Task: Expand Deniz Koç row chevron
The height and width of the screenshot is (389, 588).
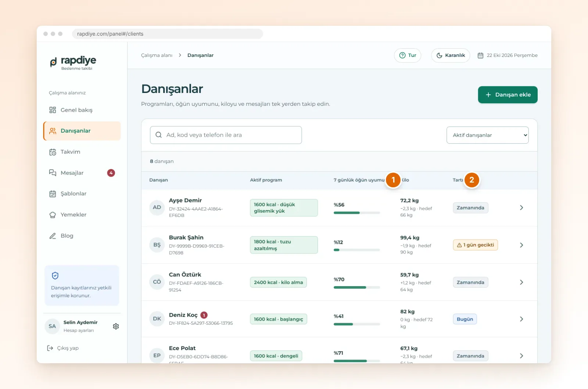Action: (x=521, y=319)
